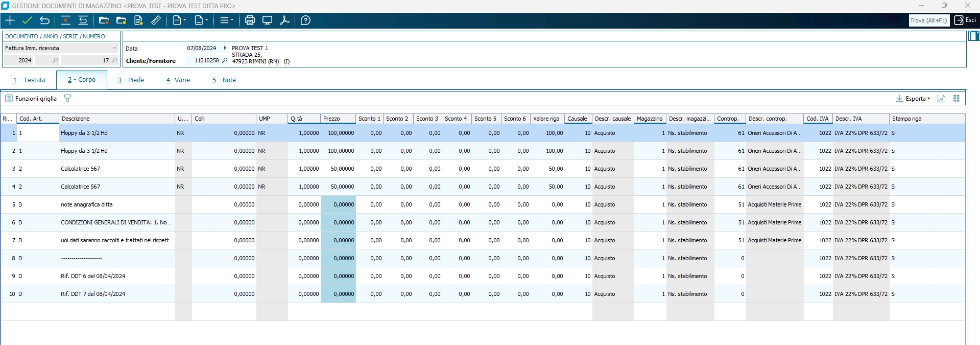Print the document with the printer icon

pos(250,20)
